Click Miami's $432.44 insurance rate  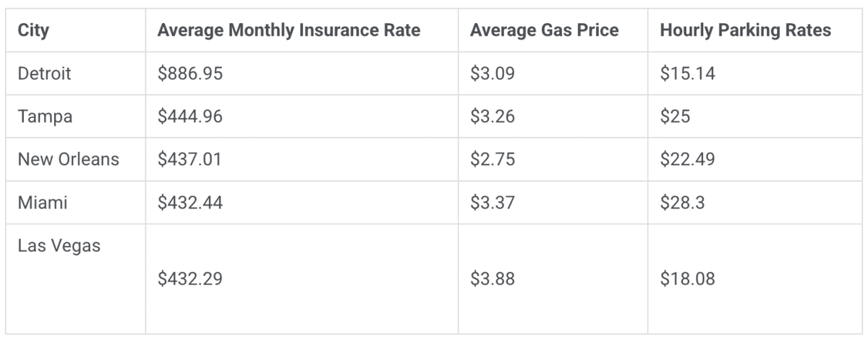tap(190, 203)
